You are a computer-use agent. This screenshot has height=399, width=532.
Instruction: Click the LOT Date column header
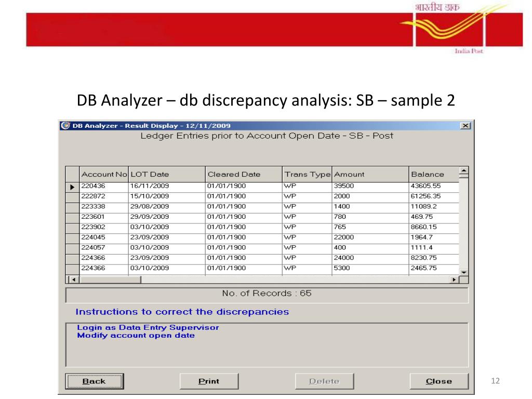[167, 174]
